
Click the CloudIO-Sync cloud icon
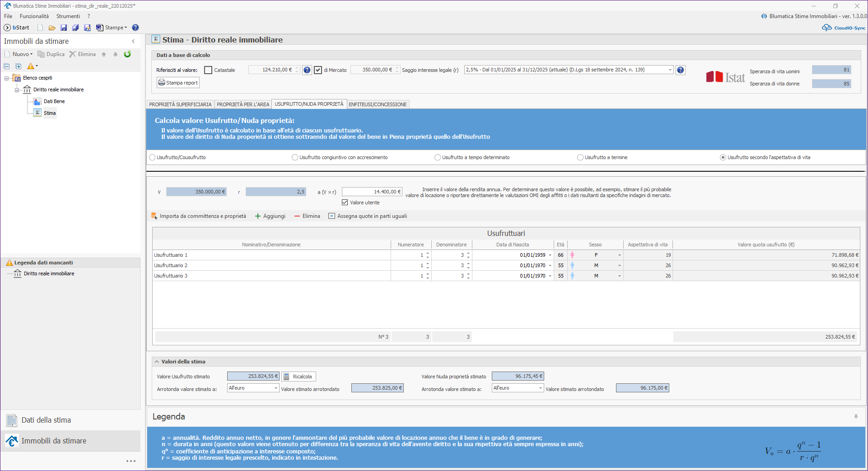pos(826,28)
